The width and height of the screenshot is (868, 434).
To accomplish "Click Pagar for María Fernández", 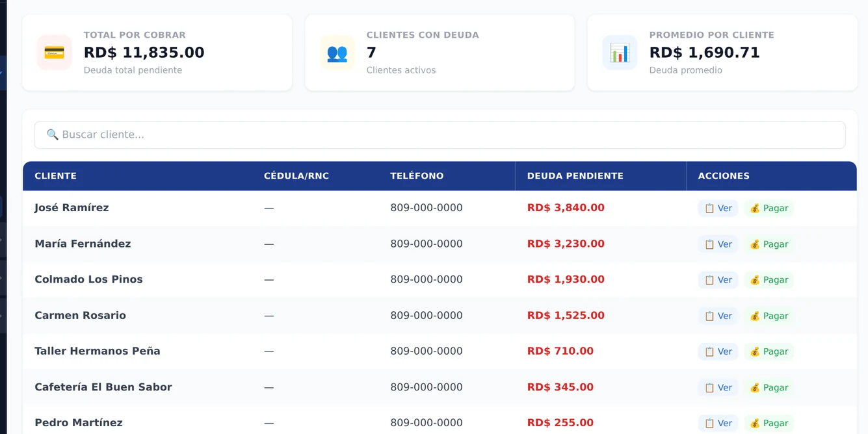I will (769, 244).
